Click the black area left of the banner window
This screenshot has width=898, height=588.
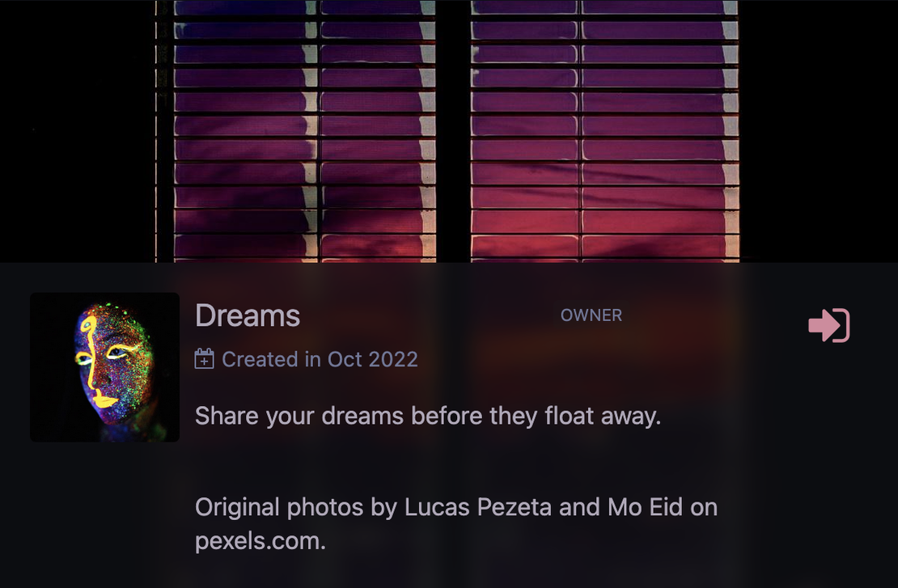tap(77, 129)
